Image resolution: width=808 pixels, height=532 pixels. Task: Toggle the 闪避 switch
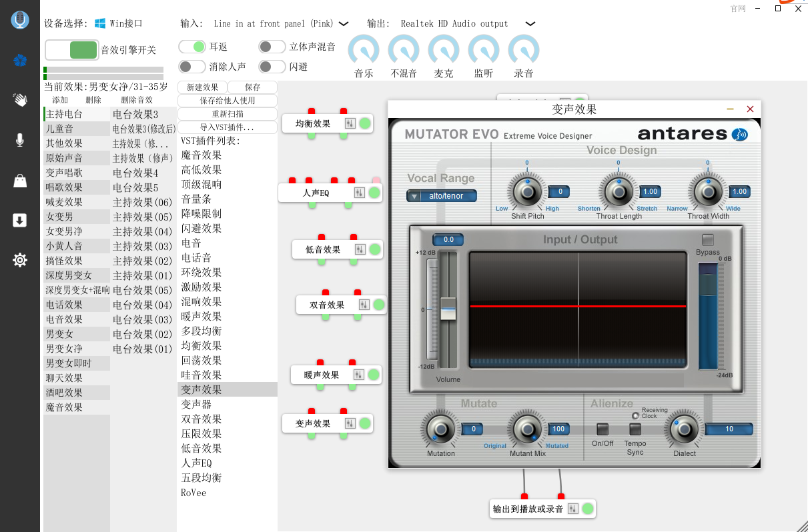[x=272, y=67]
